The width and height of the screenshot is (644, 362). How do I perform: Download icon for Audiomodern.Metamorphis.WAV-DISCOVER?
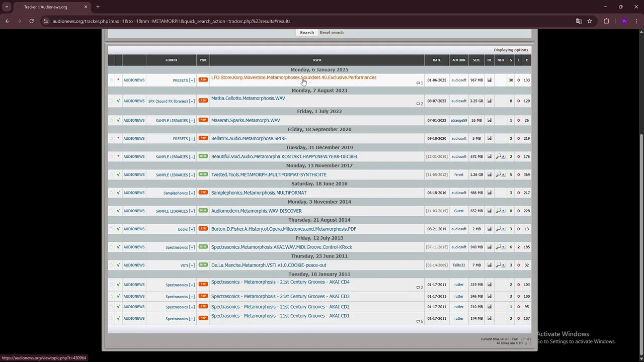489,211
